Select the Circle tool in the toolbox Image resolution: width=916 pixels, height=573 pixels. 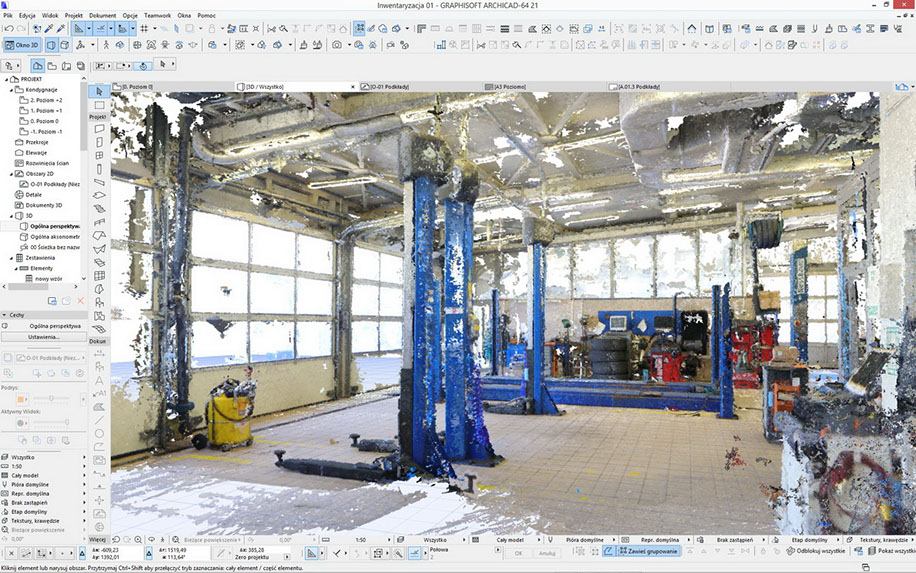(x=99, y=433)
